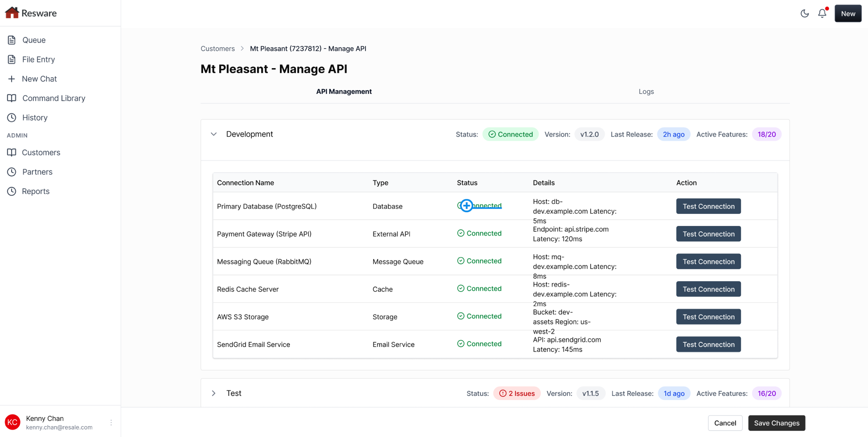
Task: Click the 2 Issues status badge
Action: coord(517,394)
